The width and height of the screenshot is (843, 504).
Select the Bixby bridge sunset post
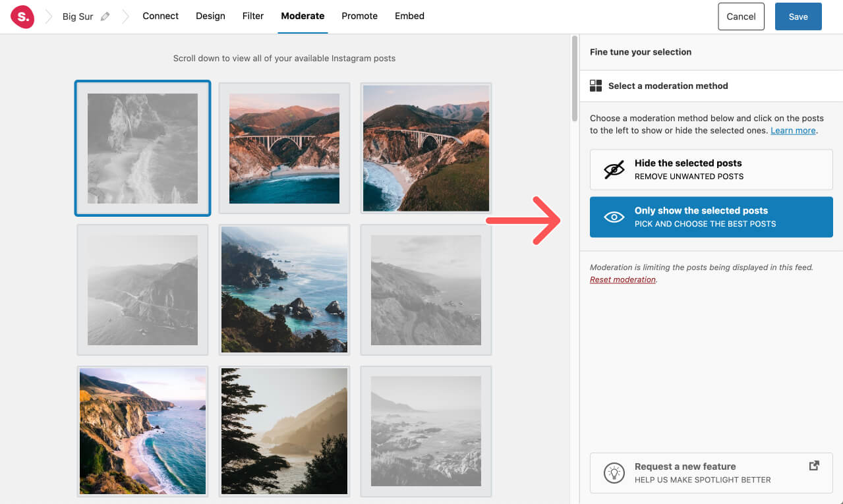click(x=284, y=148)
